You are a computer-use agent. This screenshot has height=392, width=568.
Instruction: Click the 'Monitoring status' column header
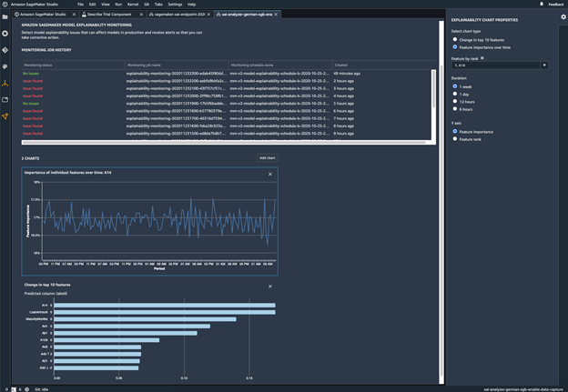click(x=38, y=65)
